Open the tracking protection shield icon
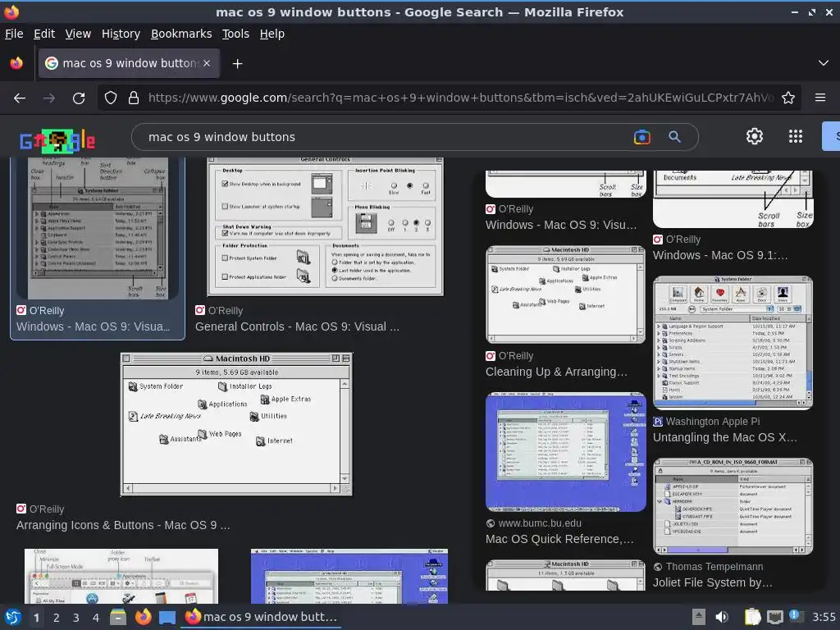 tap(111, 98)
